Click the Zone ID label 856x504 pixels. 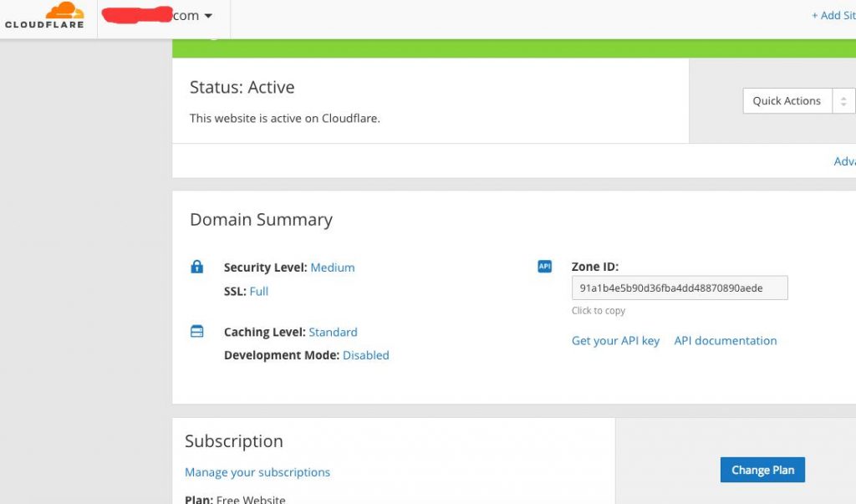coord(595,267)
